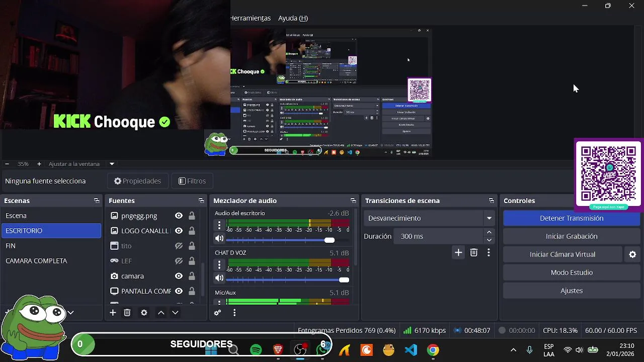Switch to OBS Studio taskbar icon
This screenshot has height=362, width=644.
tap(300, 350)
